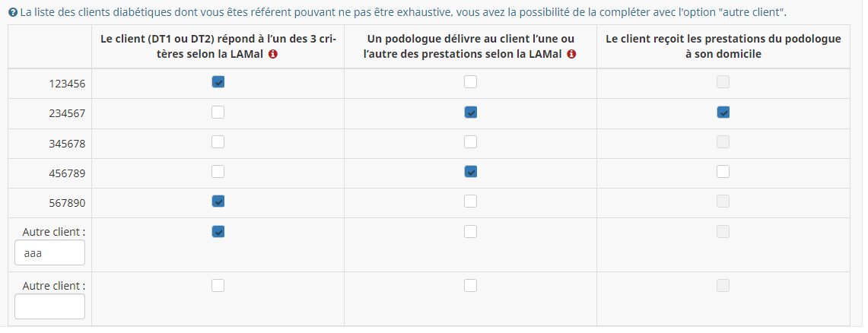Click the 'Autre client' field containing 'aaa'
Image resolution: width=868 pixels, height=333 pixels.
pyautogui.click(x=49, y=253)
